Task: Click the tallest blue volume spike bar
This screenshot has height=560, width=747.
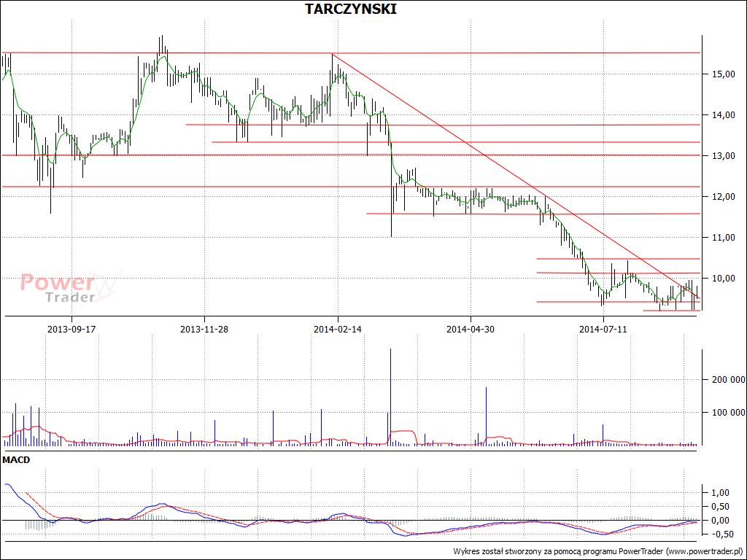Action: tap(391, 397)
